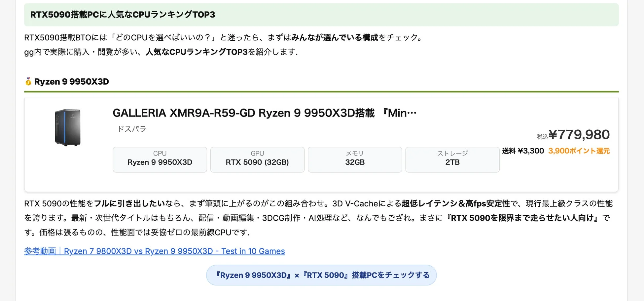Click the 税込 label next to the price
644x301 pixels.
[x=543, y=136]
